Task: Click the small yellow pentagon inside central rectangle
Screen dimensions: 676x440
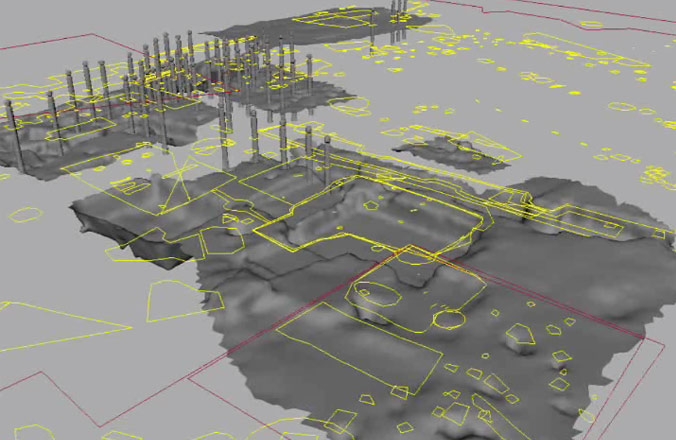Action: click(x=370, y=202)
